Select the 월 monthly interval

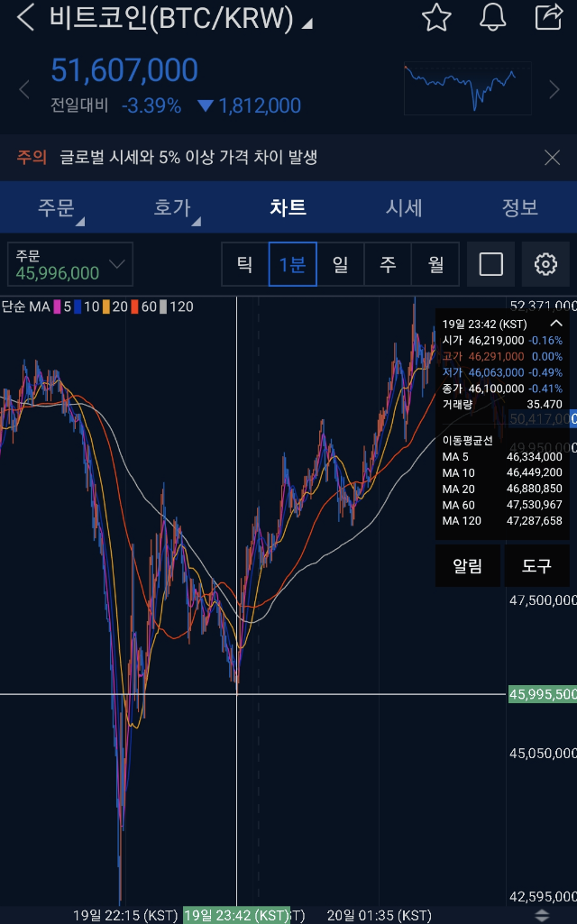pos(435,264)
